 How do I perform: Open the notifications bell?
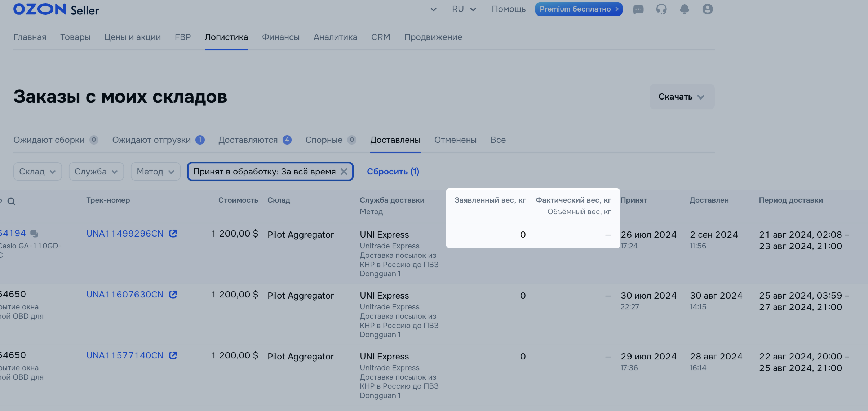[684, 9]
